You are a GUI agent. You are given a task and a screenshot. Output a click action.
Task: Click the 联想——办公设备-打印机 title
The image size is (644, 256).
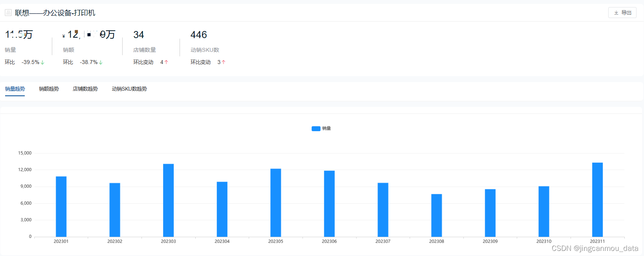point(55,13)
